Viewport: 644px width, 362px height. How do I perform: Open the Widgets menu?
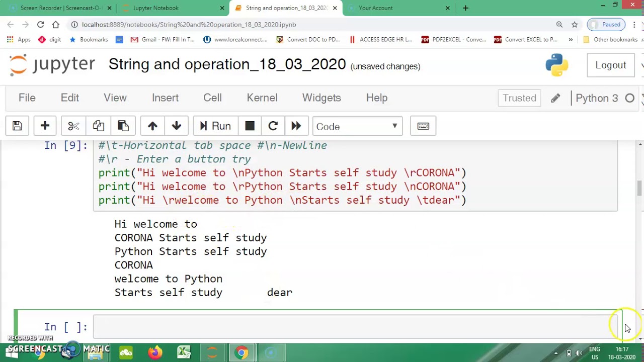321,98
